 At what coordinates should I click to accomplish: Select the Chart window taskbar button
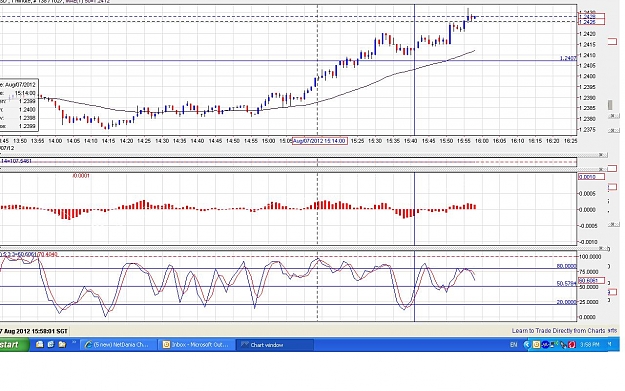[x=275, y=345]
